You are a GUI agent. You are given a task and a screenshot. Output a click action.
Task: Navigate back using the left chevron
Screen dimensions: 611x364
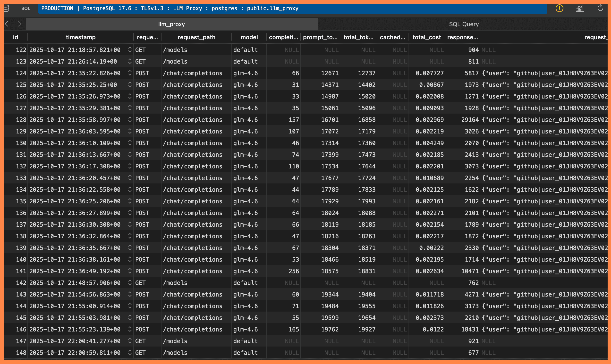tap(6, 24)
